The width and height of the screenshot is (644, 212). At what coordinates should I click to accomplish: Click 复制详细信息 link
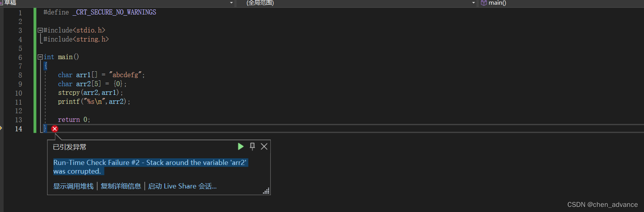[121, 186]
